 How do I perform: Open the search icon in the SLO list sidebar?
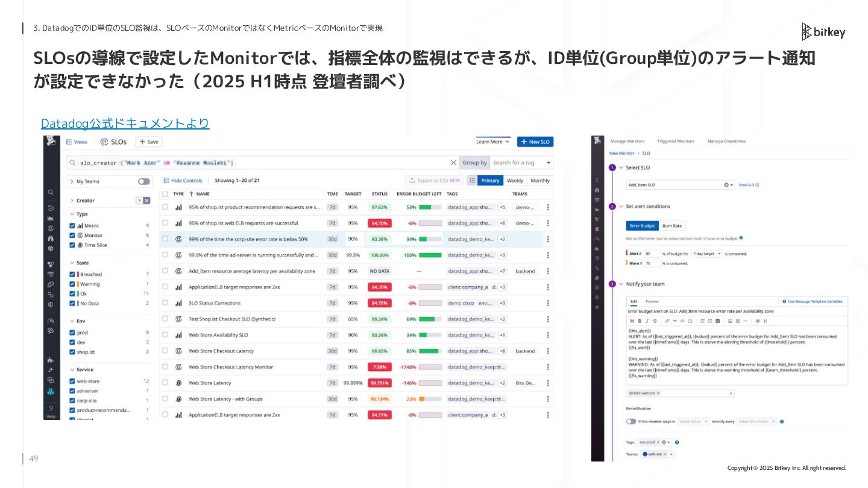tap(51, 192)
